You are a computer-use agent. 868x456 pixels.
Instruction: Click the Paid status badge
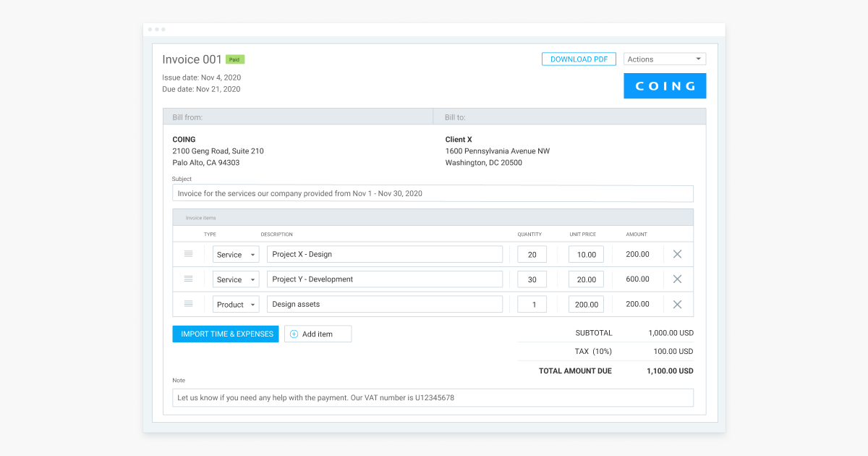[234, 59]
